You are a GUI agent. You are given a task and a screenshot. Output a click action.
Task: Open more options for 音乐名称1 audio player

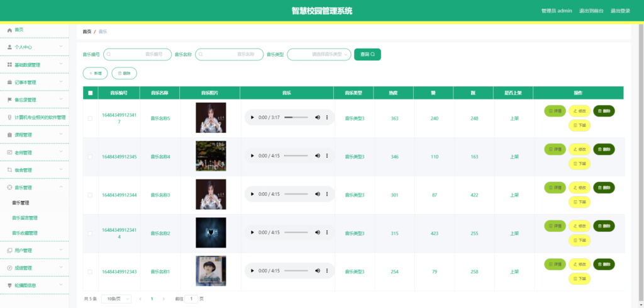coord(327,271)
